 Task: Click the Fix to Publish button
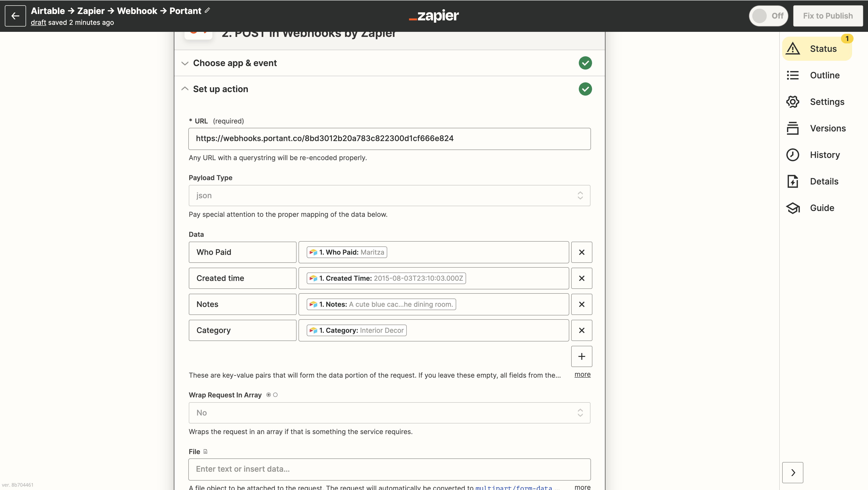(x=827, y=16)
